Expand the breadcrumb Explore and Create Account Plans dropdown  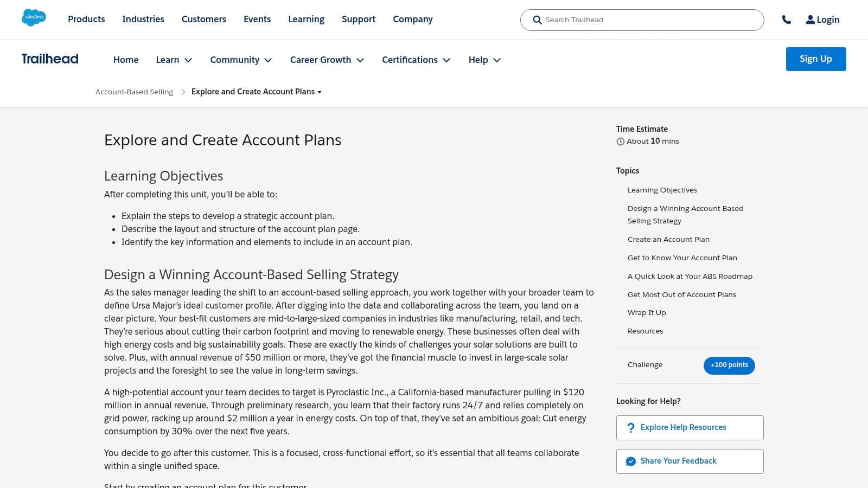tap(320, 92)
